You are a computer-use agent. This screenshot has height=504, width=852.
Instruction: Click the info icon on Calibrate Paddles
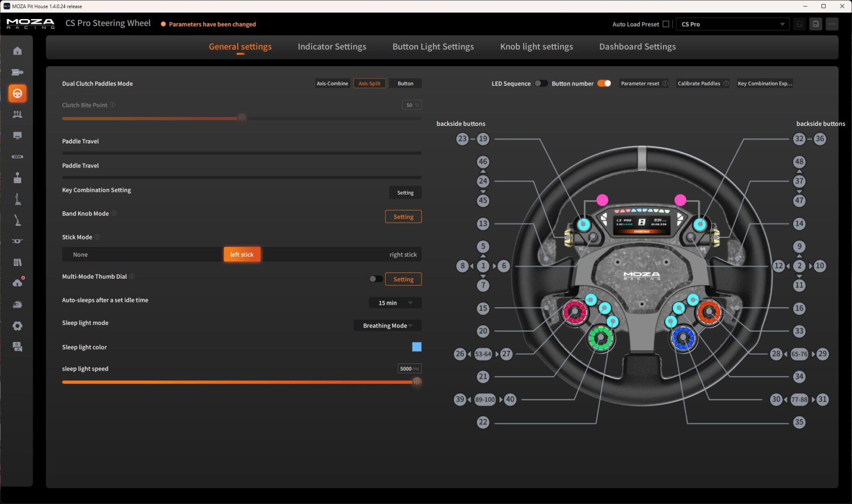coord(726,84)
